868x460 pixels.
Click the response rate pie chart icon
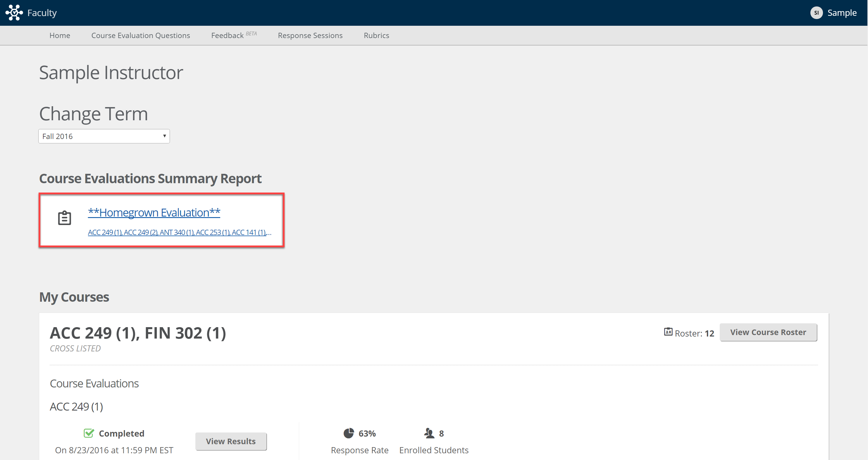348,433
